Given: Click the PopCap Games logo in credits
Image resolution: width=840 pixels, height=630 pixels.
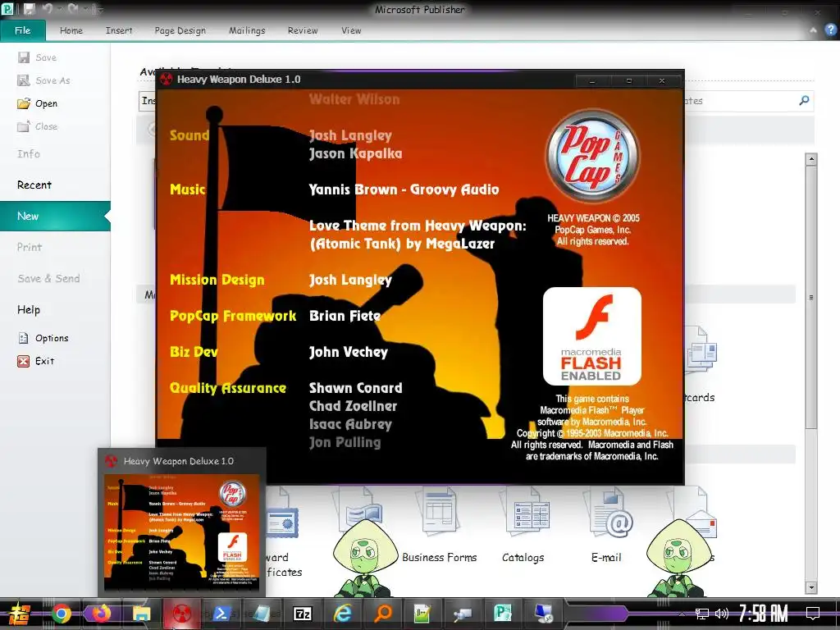Looking at the screenshot, I should click(x=592, y=155).
